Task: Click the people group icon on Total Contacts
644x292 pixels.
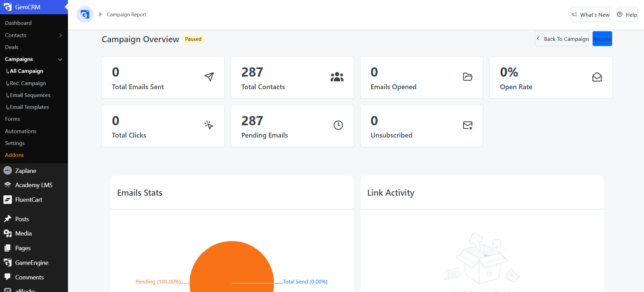Action: (x=337, y=77)
